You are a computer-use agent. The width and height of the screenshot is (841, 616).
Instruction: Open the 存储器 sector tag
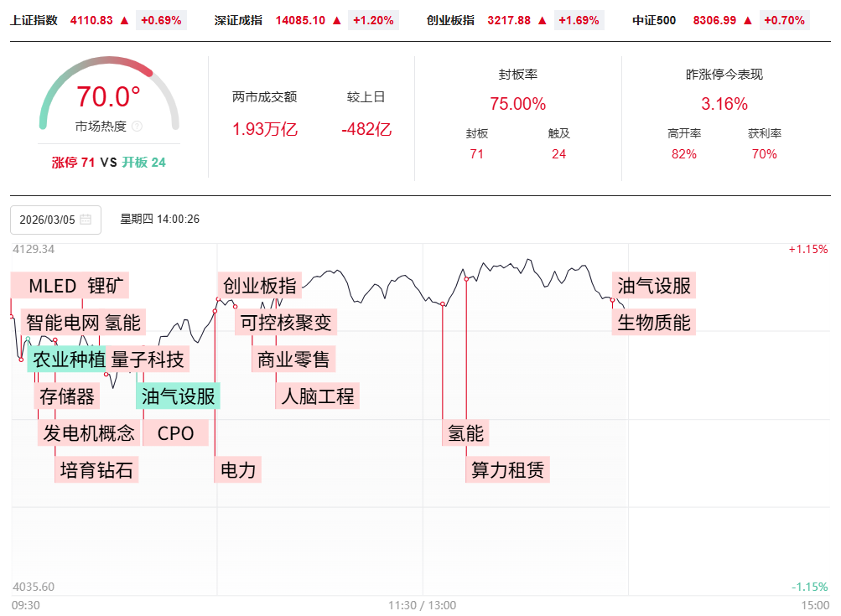pos(67,396)
